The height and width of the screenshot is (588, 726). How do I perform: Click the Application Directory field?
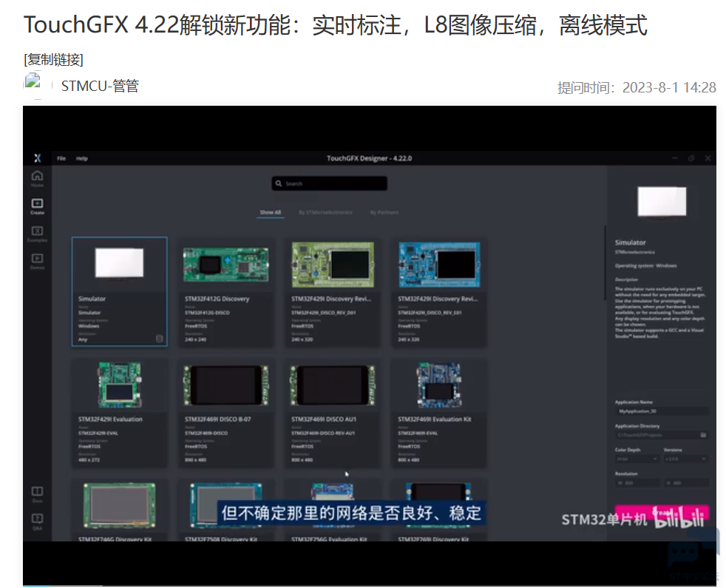point(662,435)
